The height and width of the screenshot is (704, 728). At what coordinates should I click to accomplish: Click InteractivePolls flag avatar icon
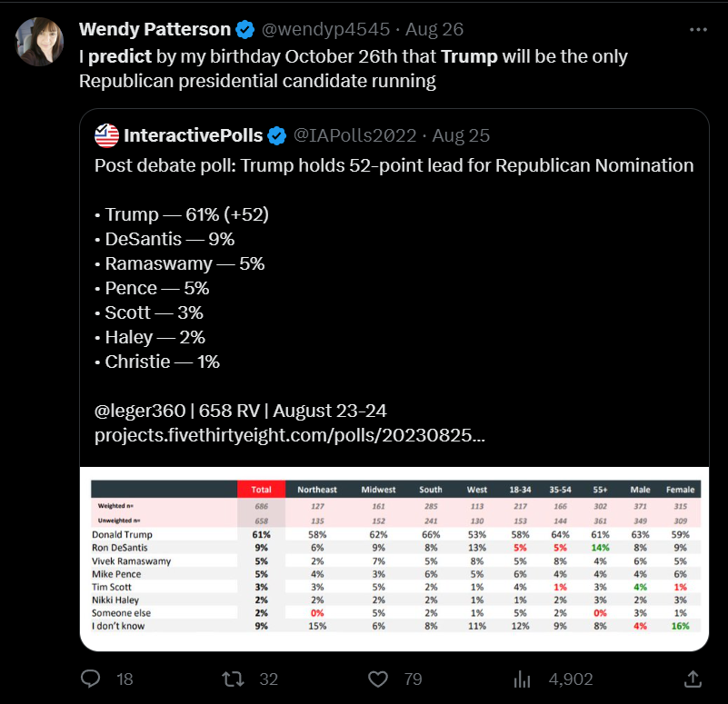point(106,135)
